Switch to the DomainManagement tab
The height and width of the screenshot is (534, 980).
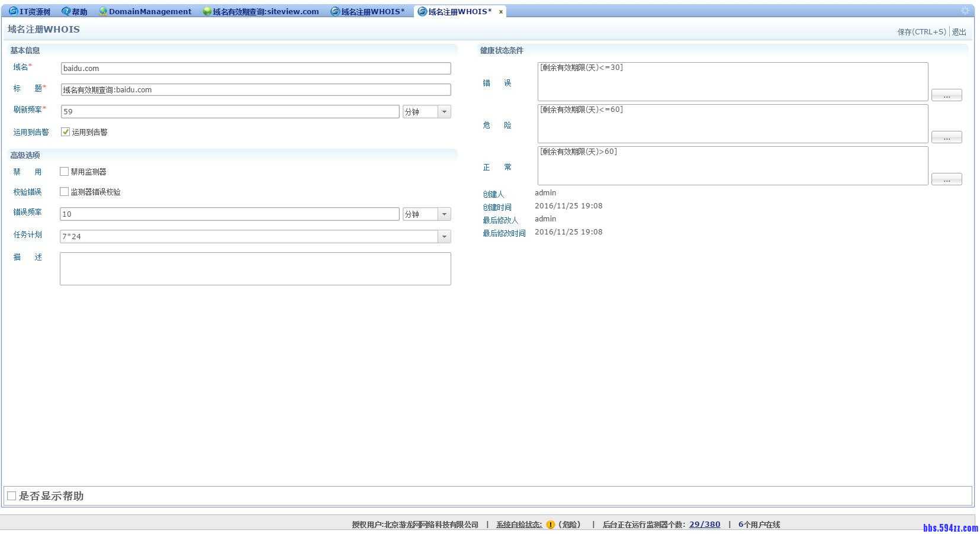coord(150,11)
